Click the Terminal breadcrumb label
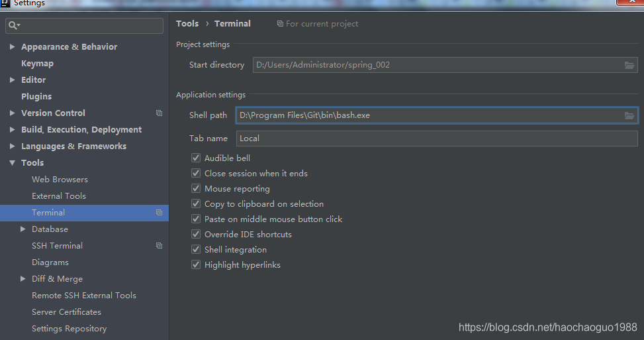 tap(232, 24)
